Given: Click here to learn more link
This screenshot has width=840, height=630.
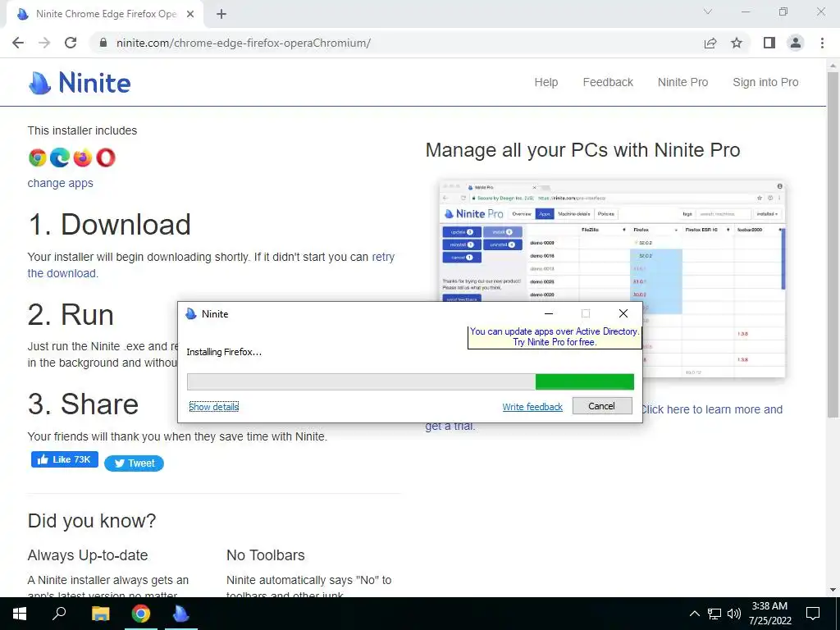Looking at the screenshot, I should [x=711, y=410].
